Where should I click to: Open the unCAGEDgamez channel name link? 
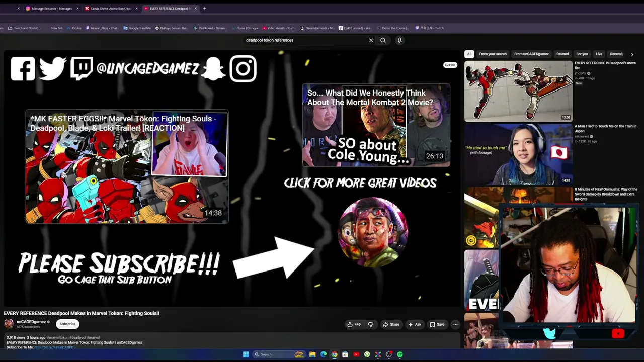coord(31,322)
